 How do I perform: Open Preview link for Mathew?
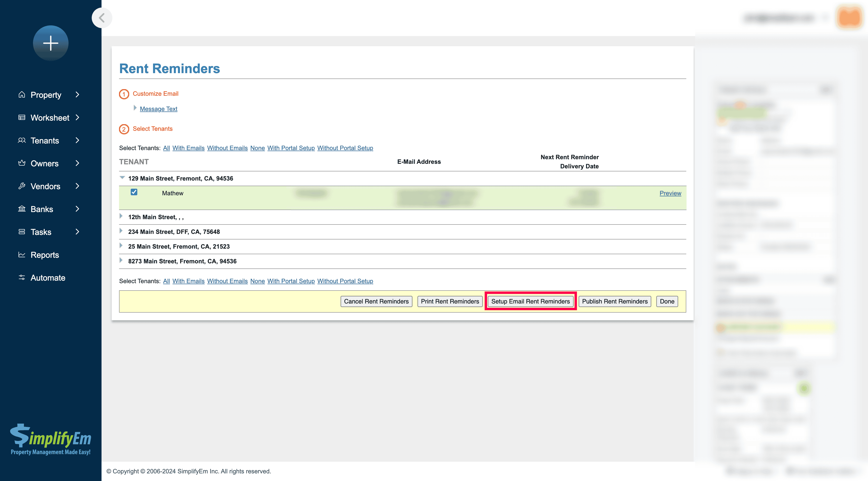(x=670, y=193)
